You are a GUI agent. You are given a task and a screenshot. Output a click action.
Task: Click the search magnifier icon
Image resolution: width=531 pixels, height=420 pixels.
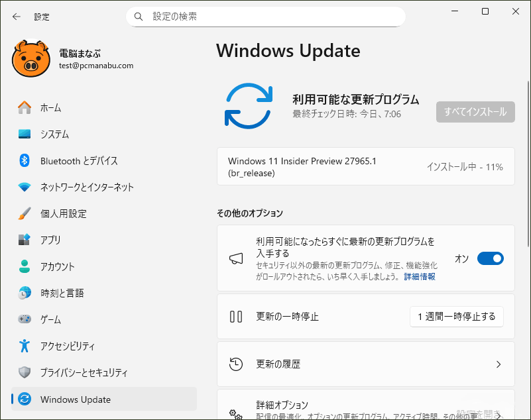coord(139,16)
